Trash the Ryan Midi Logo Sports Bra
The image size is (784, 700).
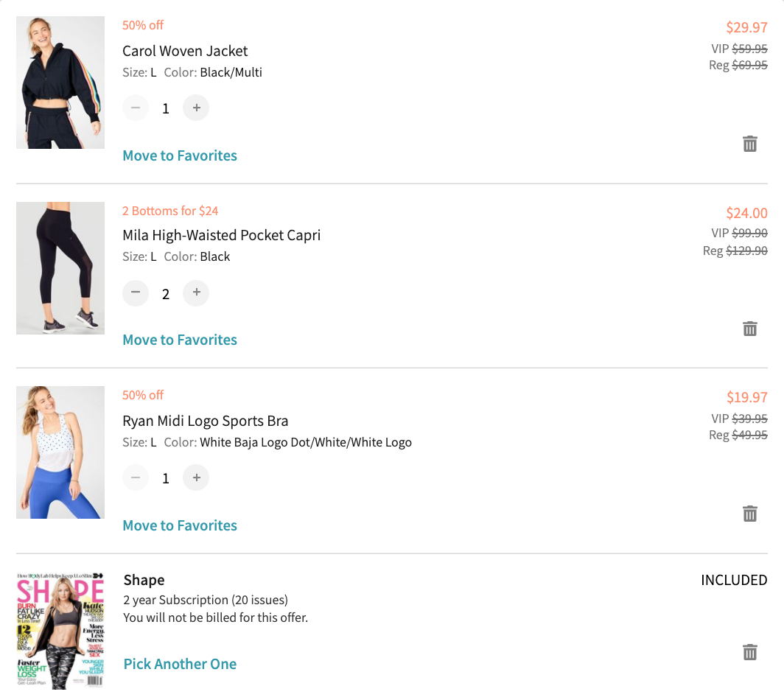750,513
